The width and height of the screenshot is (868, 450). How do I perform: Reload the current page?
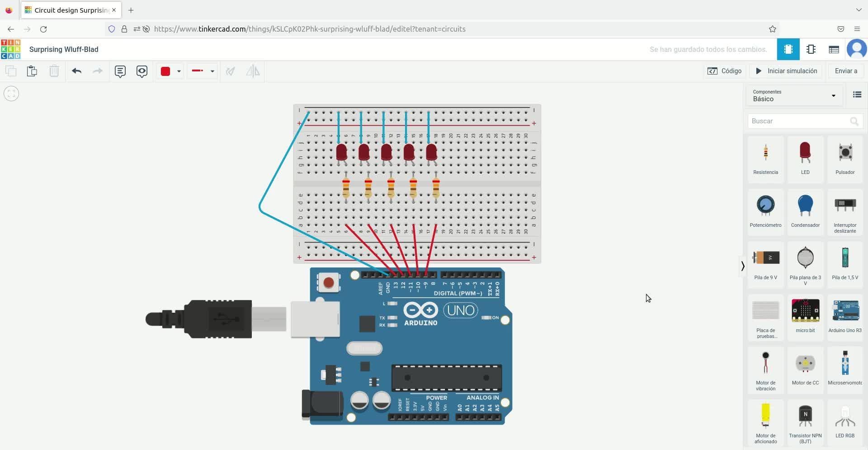coord(43,29)
